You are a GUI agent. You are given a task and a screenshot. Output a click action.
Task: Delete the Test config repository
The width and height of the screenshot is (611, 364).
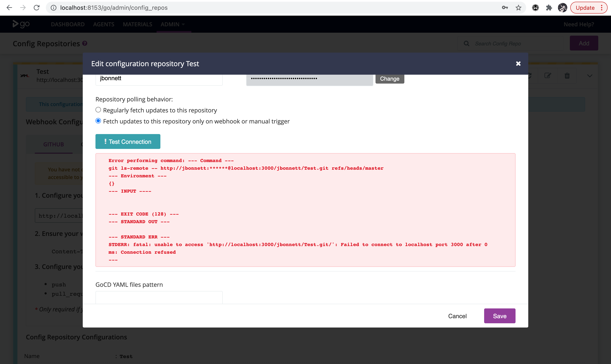click(x=567, y=76)
